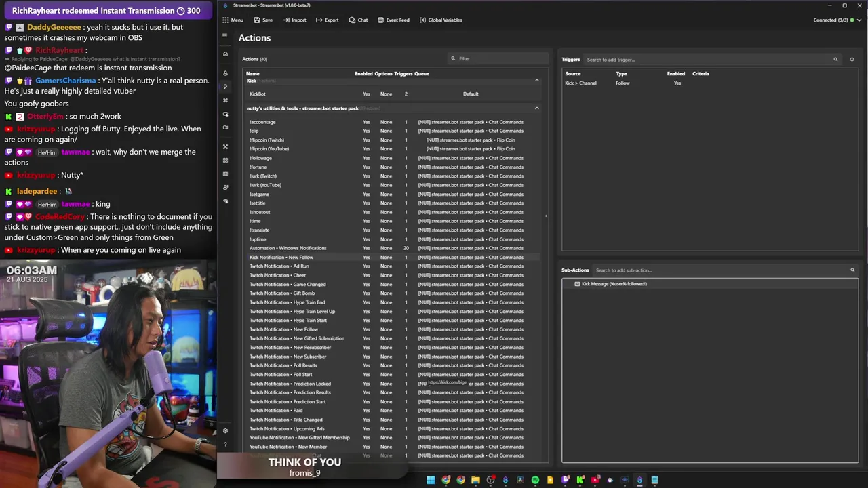Open the red YouTube taskbar icon
868x488 pixels.
click(595, 480)
